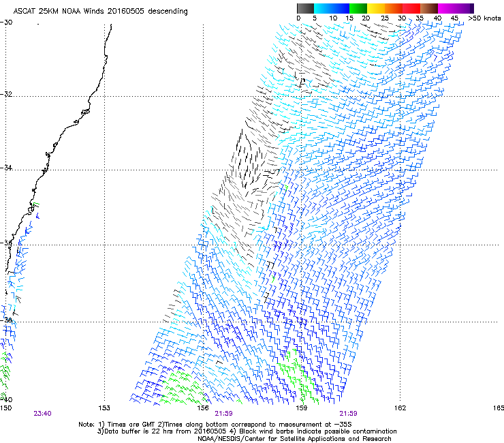
Task: Click the "156" longitude axis label
Action: [x=203, y=408]
